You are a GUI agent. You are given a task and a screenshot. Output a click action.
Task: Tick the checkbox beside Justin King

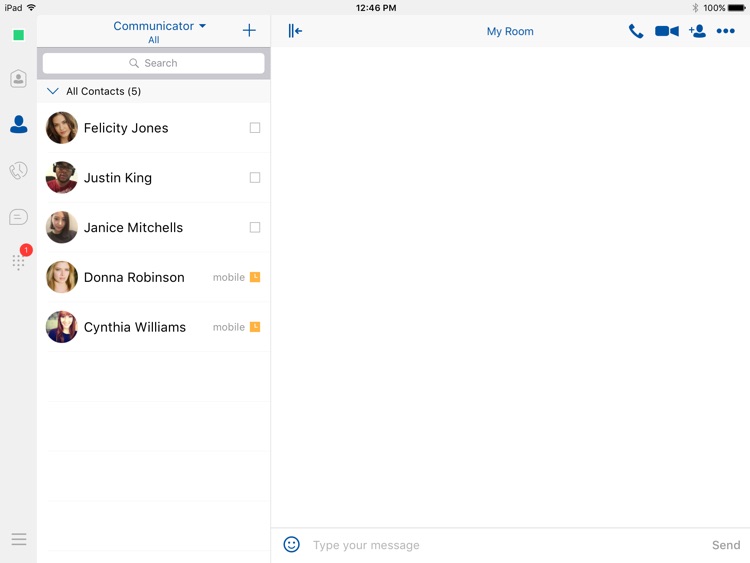[255, 177]
